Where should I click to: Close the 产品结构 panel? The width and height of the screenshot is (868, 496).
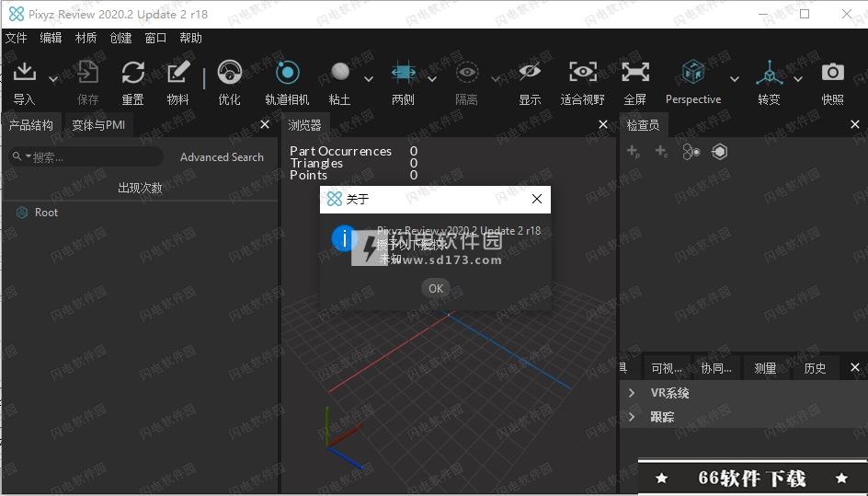[x=265, y=125]
